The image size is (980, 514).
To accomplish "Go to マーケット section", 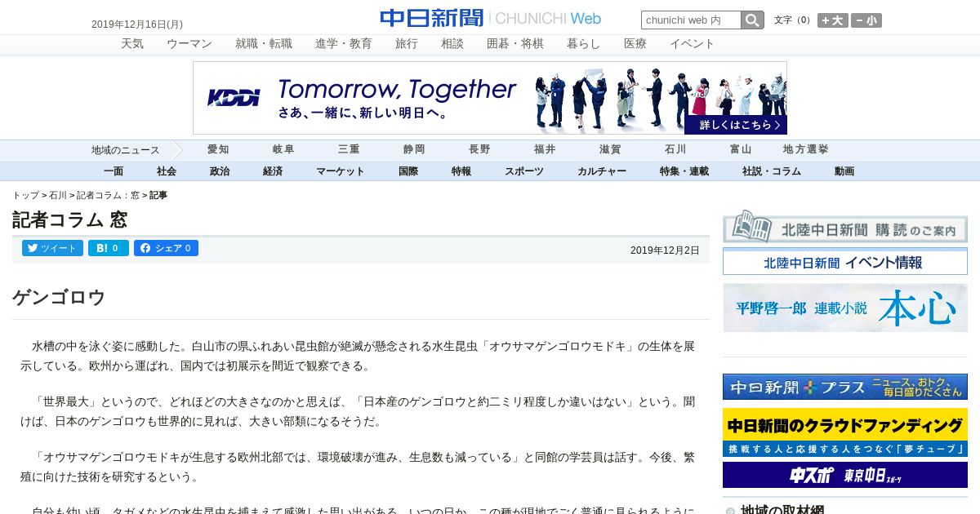I will point(341,171).
